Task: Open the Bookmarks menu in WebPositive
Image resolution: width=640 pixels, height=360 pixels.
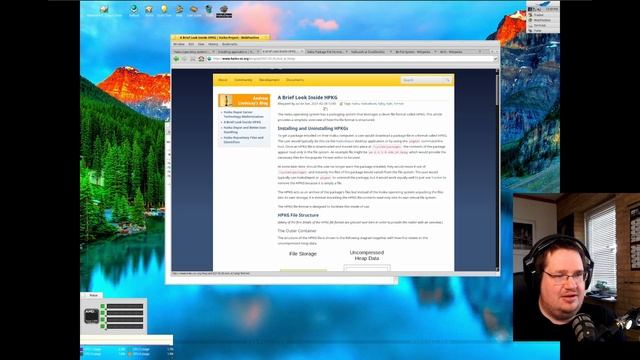Action: pyautogui.click(x=229, y=44)
